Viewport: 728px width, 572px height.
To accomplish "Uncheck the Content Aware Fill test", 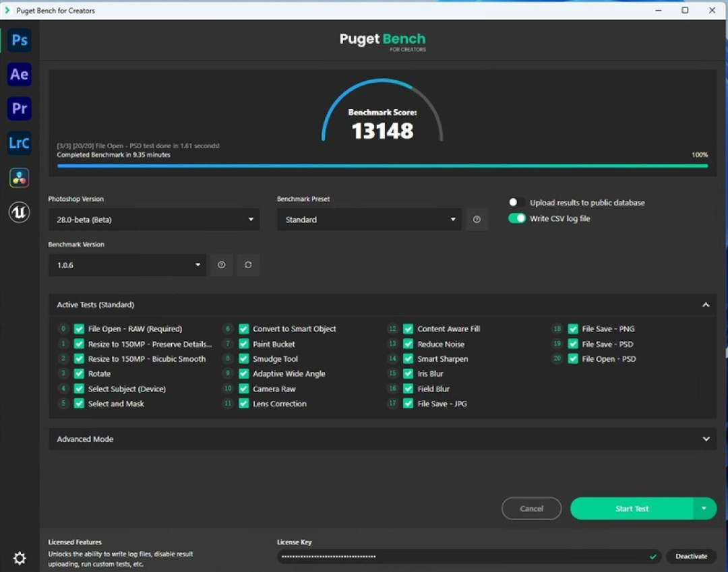I will [408, 329].
